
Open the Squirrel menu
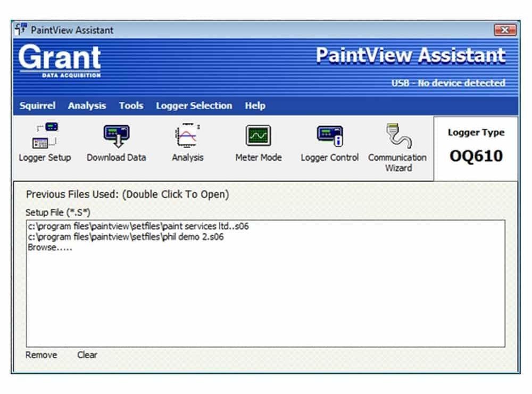(x=37, y=105)
